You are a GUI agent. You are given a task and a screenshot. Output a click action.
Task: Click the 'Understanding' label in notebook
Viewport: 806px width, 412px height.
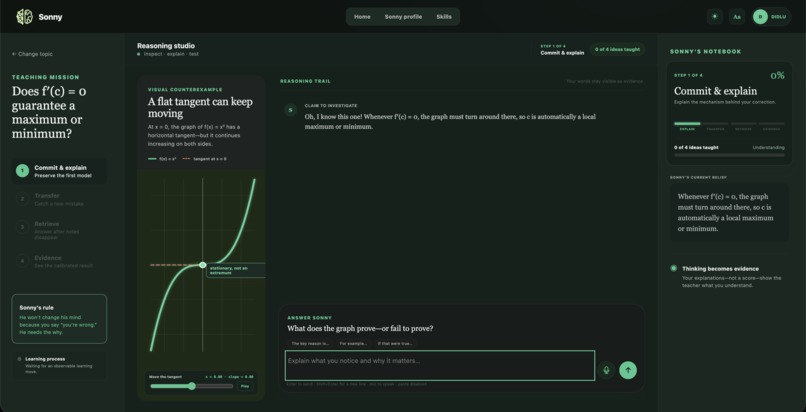tap(768, 147)
